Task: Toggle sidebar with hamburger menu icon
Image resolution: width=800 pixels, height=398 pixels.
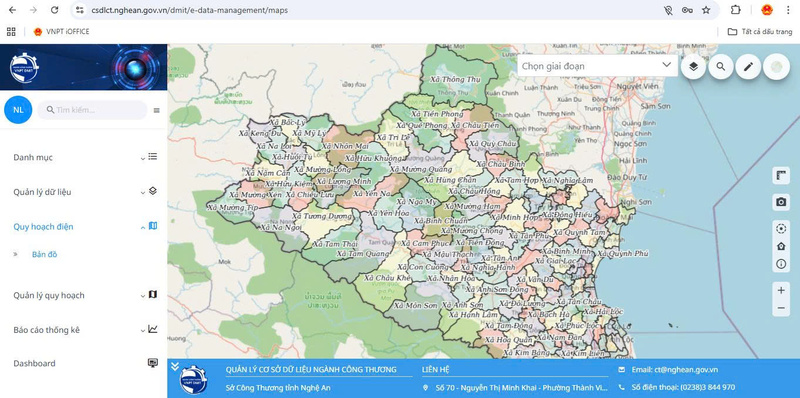Action: tap(157, 110)
